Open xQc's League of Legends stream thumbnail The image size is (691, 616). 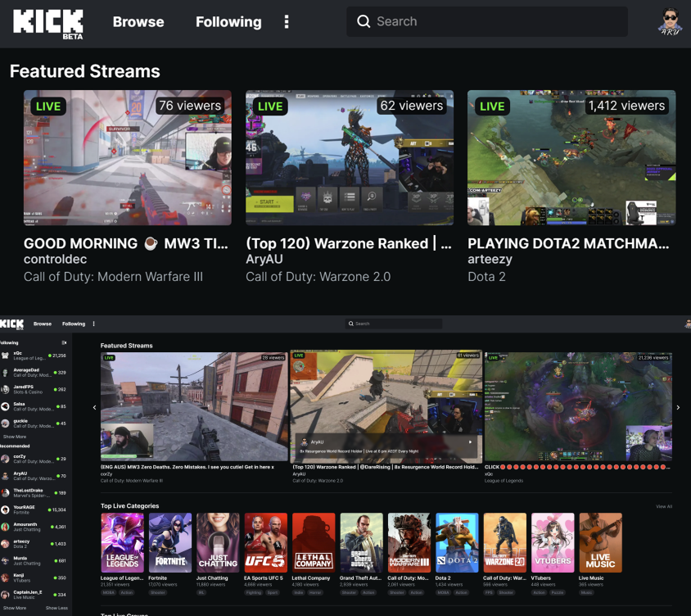(x=578, y=406)
